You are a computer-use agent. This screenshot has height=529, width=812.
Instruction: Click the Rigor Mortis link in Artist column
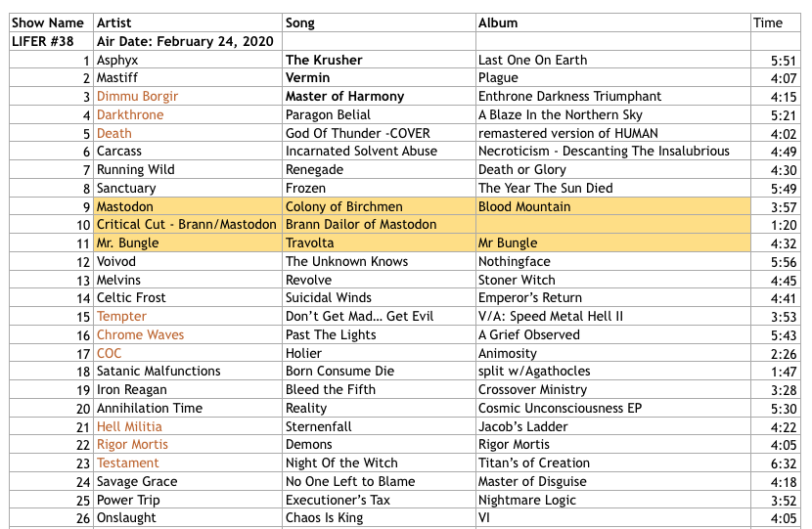[135, 445]
